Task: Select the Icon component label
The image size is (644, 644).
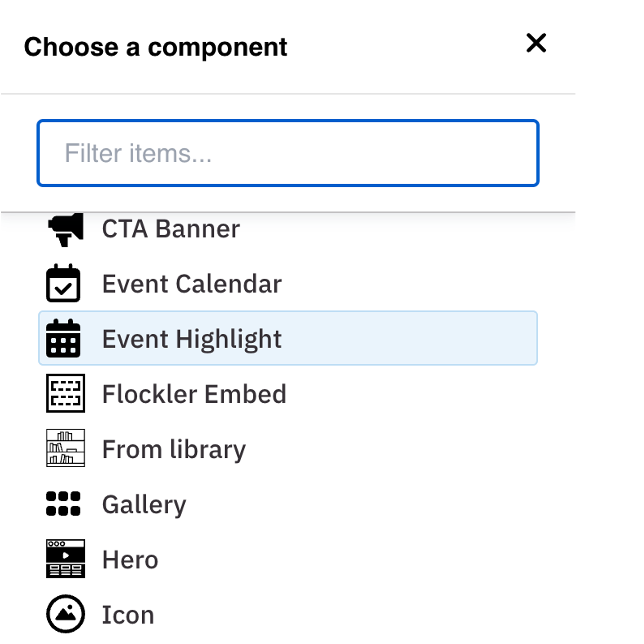Action: [128, 615]
